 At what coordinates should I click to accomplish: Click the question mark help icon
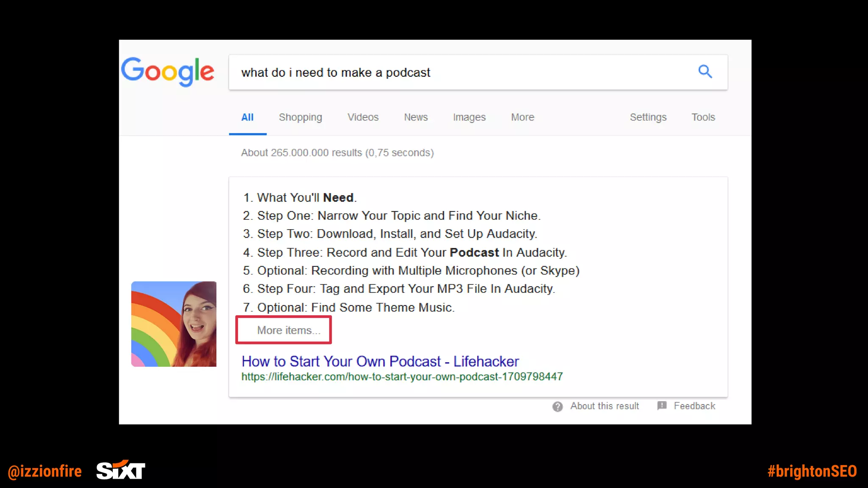click(557, 407)
